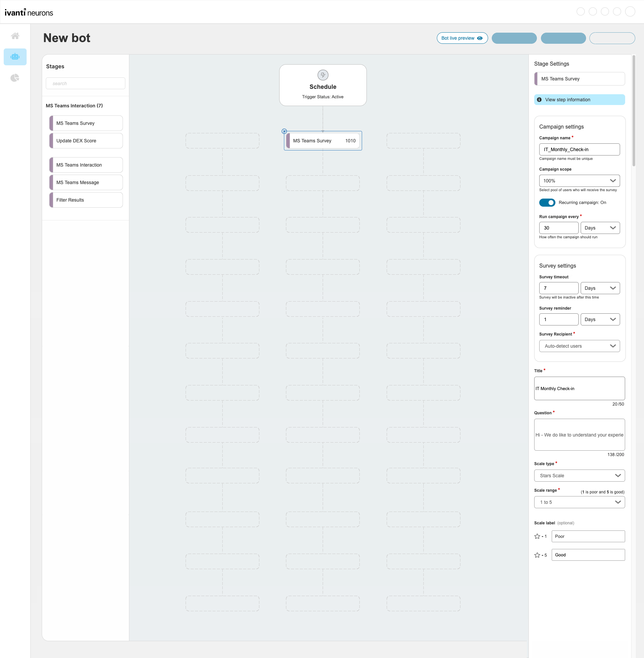Click the Bot live preview button
The height and width of the screenshot is (658, 644).
click(x=462, y=38)
